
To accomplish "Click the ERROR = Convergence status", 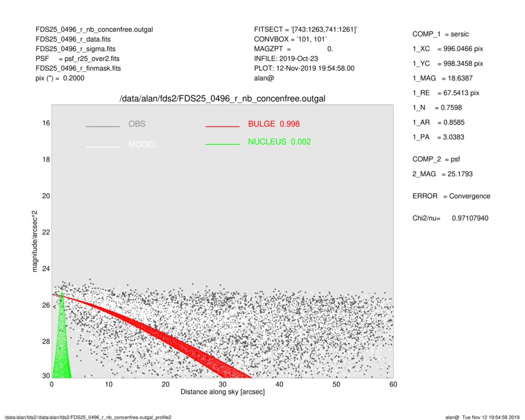I will coord(451,196).
